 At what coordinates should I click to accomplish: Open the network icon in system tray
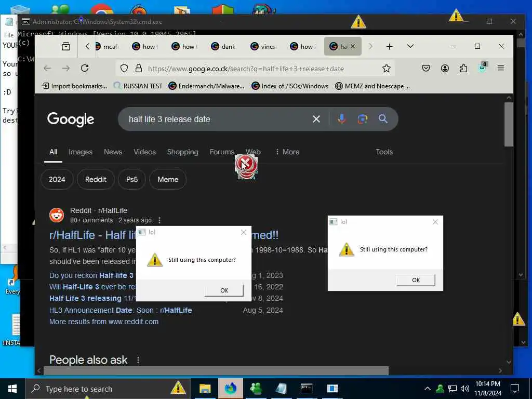coord(453,389)
